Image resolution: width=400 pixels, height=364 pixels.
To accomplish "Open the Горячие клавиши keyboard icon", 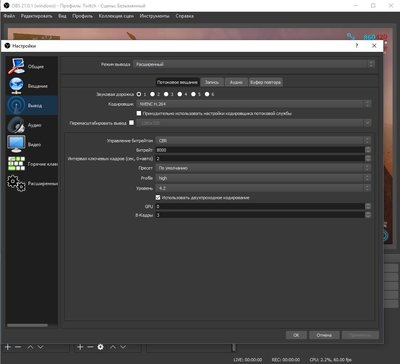I will pos(16,164).
